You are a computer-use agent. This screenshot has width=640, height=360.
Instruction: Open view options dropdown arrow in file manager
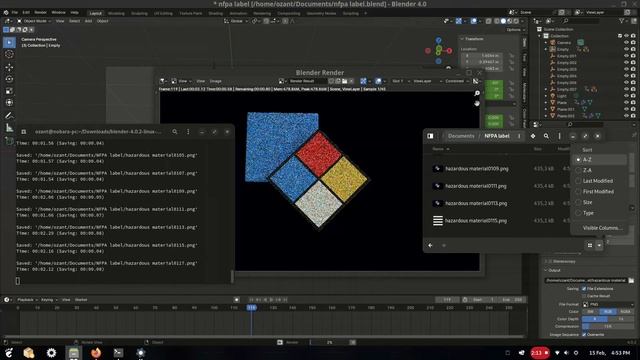[599, 245]
